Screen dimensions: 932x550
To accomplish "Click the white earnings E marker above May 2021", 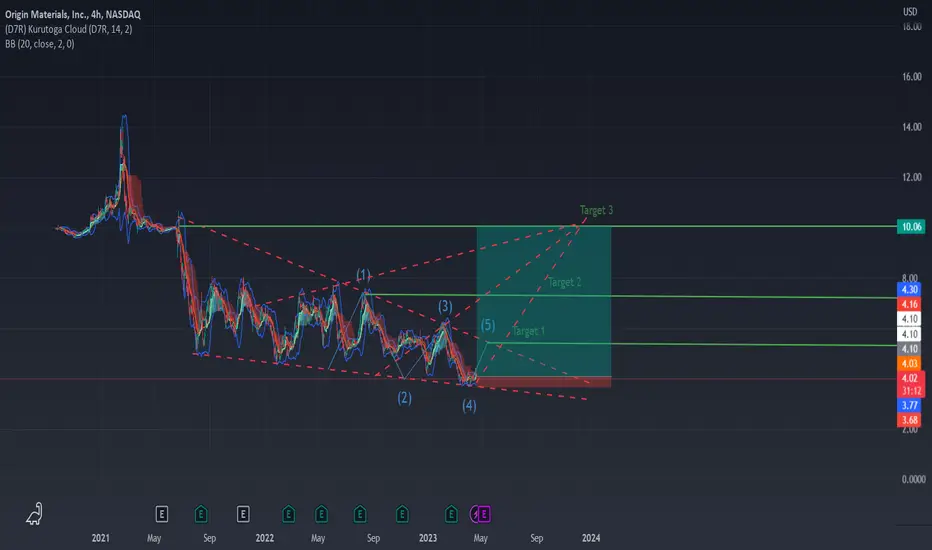I will [162, 514].
